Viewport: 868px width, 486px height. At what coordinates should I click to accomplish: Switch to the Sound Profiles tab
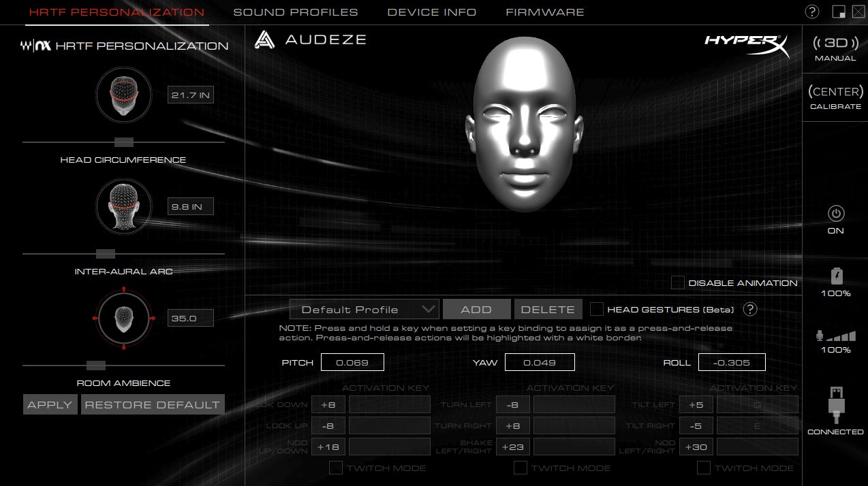click(296, 12)
